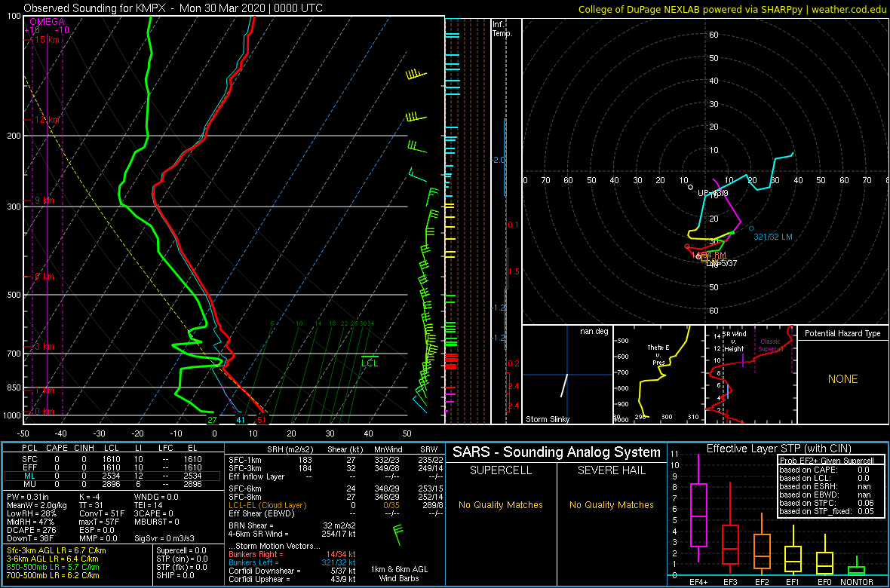The width and height of the screenshot is (890, 588).
Task: Click the 'Inf. Temp.' column header
Action: tap(502, 29)
